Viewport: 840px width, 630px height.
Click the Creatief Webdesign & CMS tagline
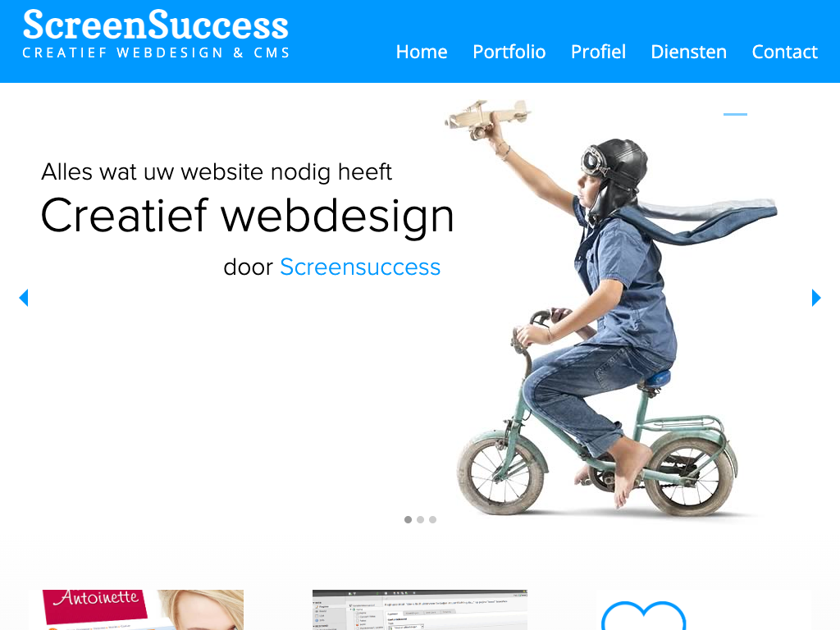[156, 52]
